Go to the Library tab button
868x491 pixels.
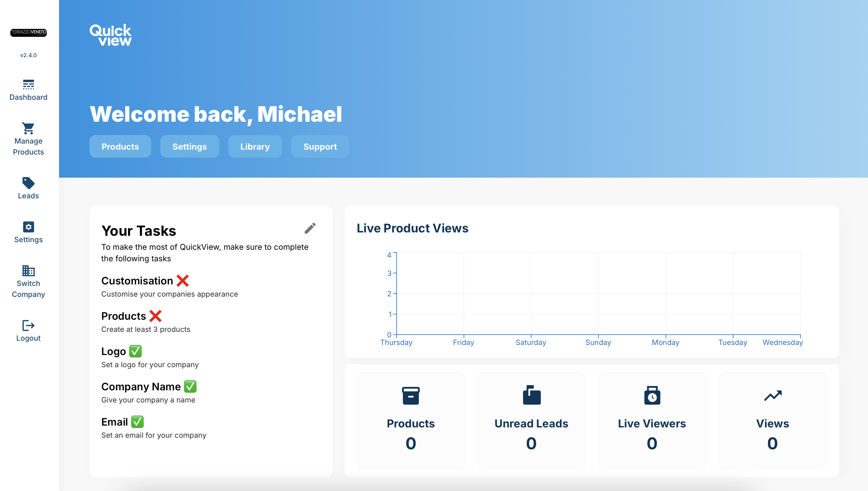coord(255,146)
